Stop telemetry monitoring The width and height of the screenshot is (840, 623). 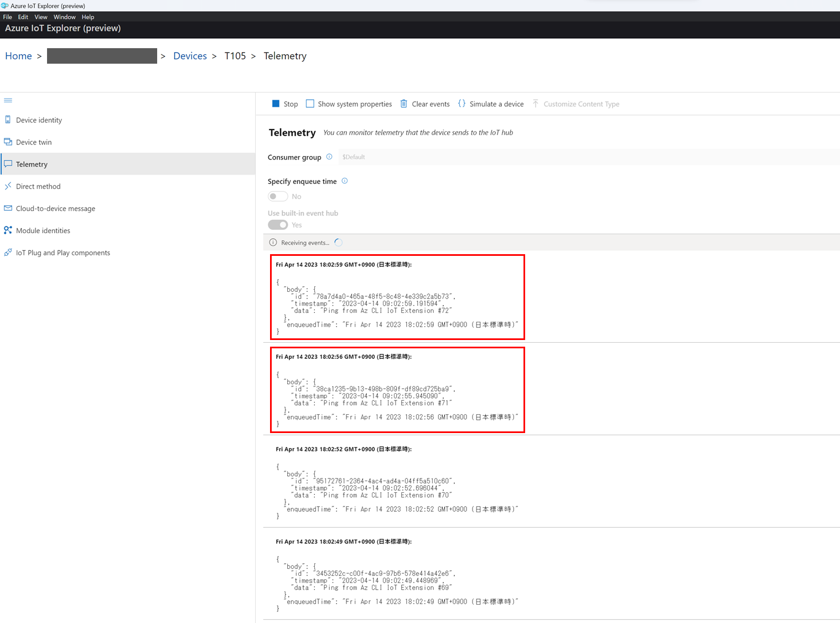click(284, 104)
